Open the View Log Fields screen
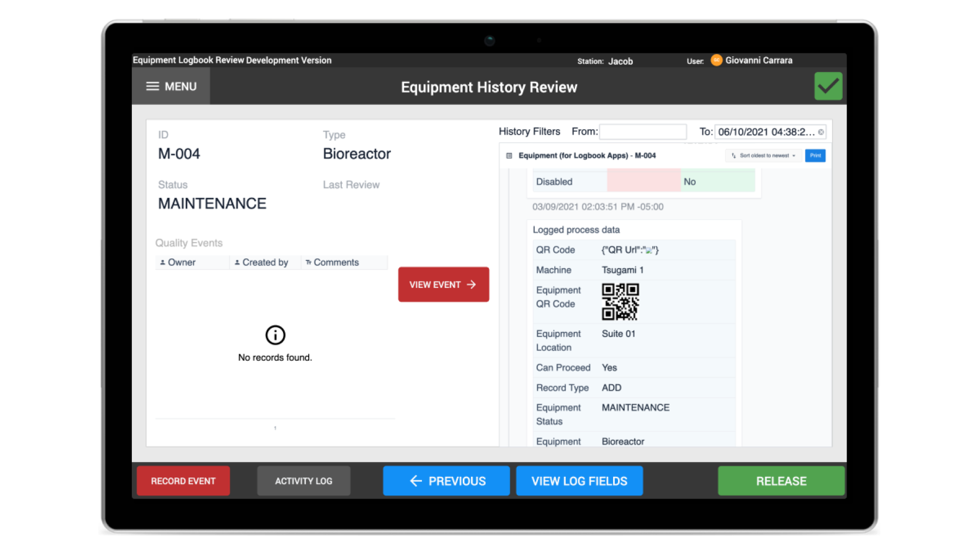This screenshot has width=980, height=552. point(579,481)
